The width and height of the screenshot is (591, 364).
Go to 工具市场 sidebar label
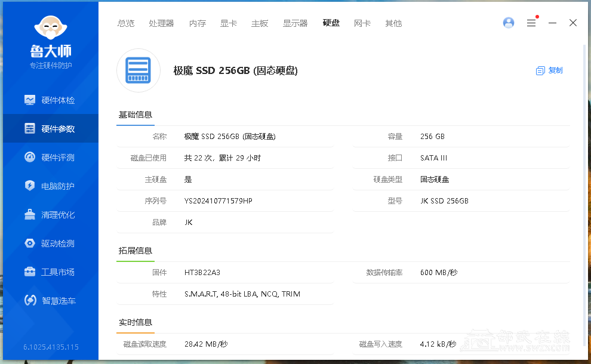[x=58, y=272]
